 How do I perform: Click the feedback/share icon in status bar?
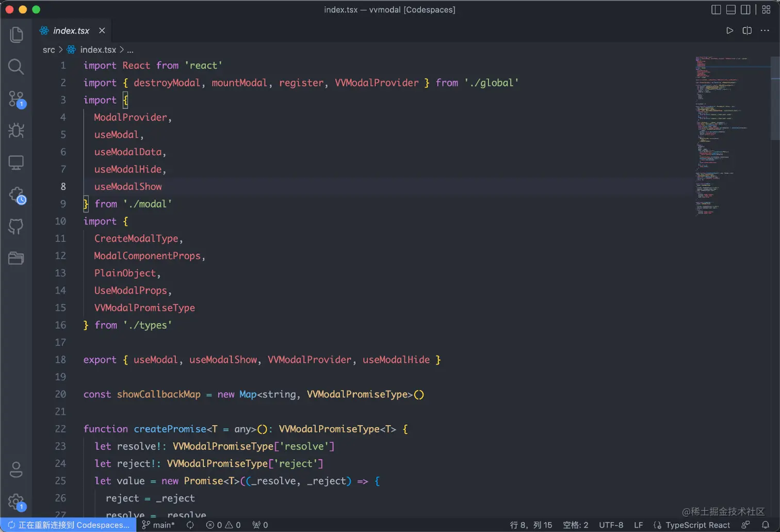point(745,525)
